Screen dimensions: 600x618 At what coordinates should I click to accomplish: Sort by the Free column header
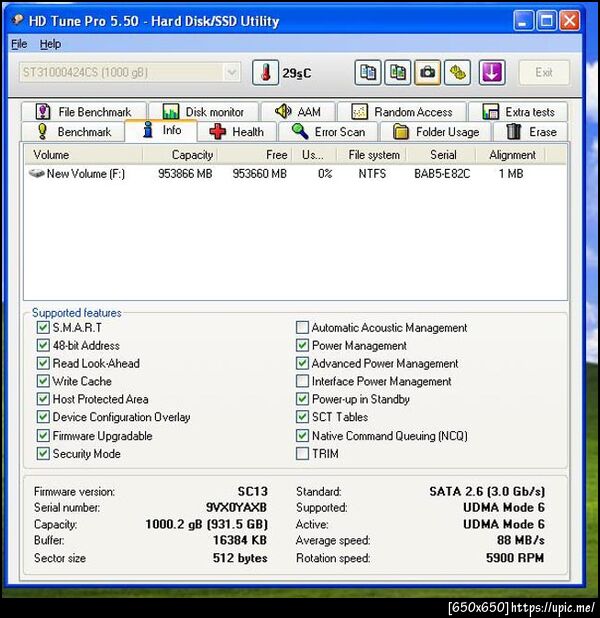coord(255,154)
